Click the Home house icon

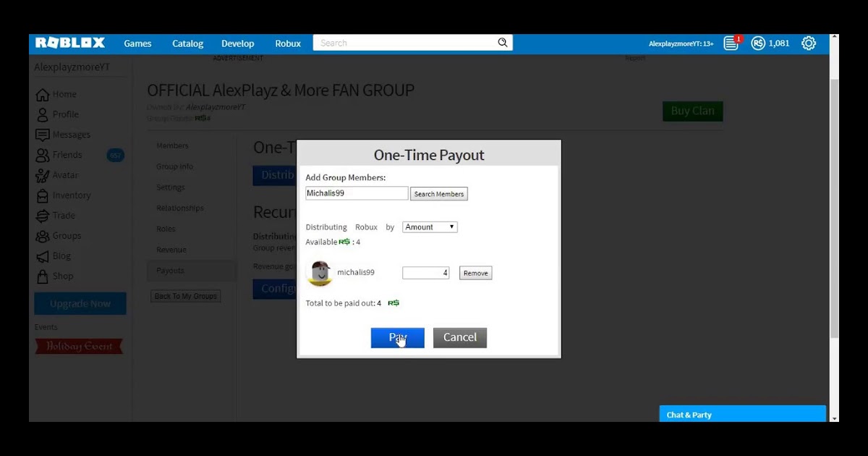(43, 94)
